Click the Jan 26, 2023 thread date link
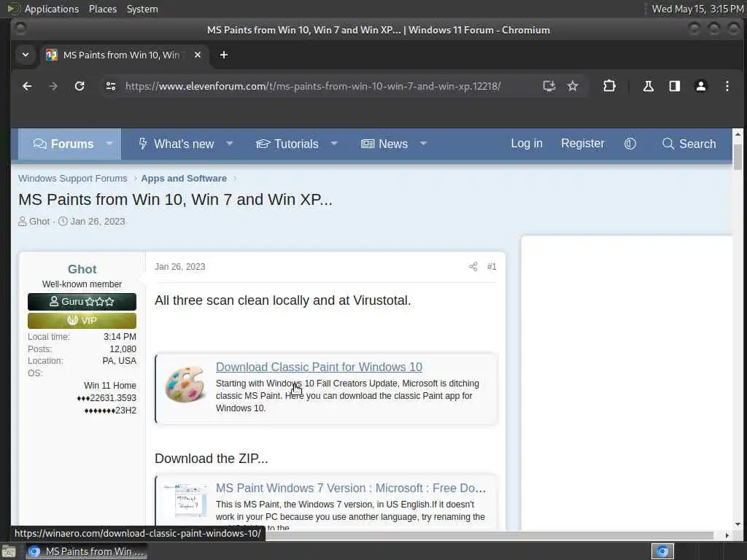Screen dimensions: 747x560 pyautogui.click(x=98, y=222)
